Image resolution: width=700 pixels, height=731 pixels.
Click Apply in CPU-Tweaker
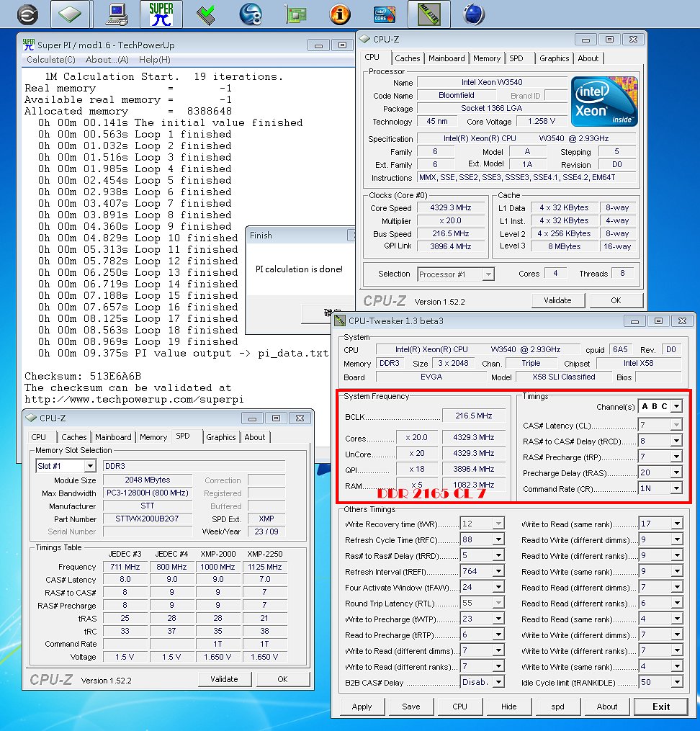pyautogui.click(x=362, y=707)
